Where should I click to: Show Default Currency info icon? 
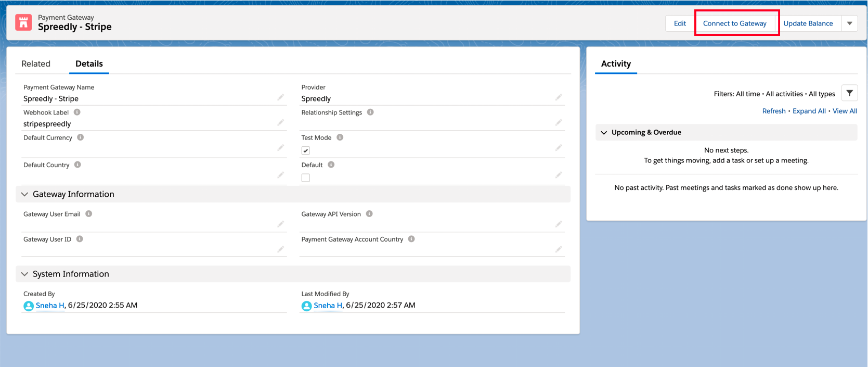coord(80,137)
